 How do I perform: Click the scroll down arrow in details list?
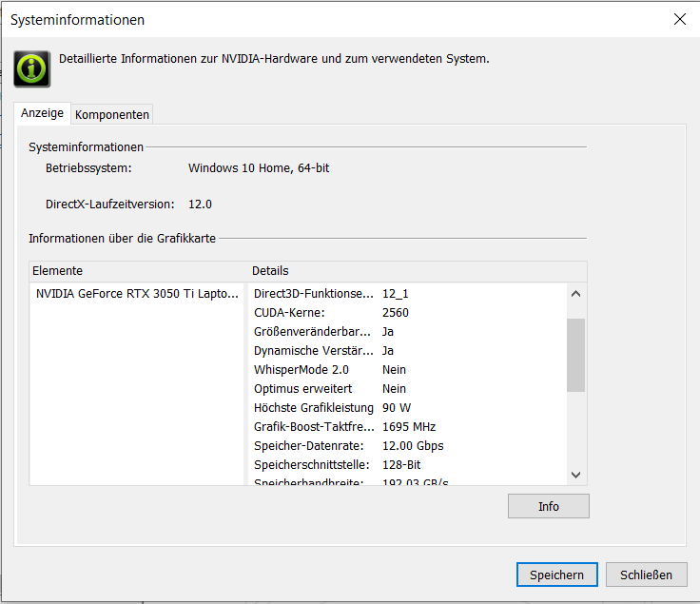tap(575, 474)
